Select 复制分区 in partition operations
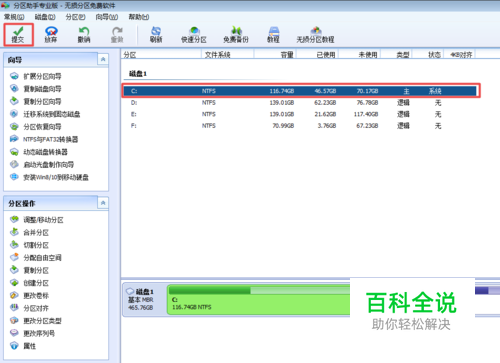 tap(29, 270)
